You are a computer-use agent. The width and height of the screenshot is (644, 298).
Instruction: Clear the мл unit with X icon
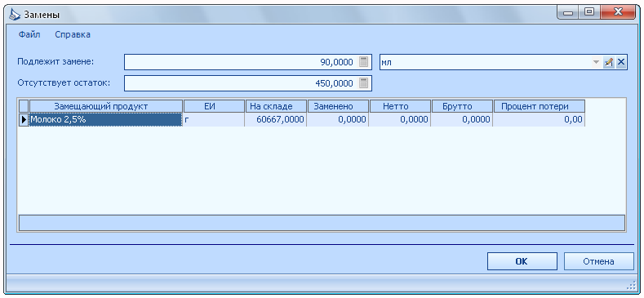(621, 63)
